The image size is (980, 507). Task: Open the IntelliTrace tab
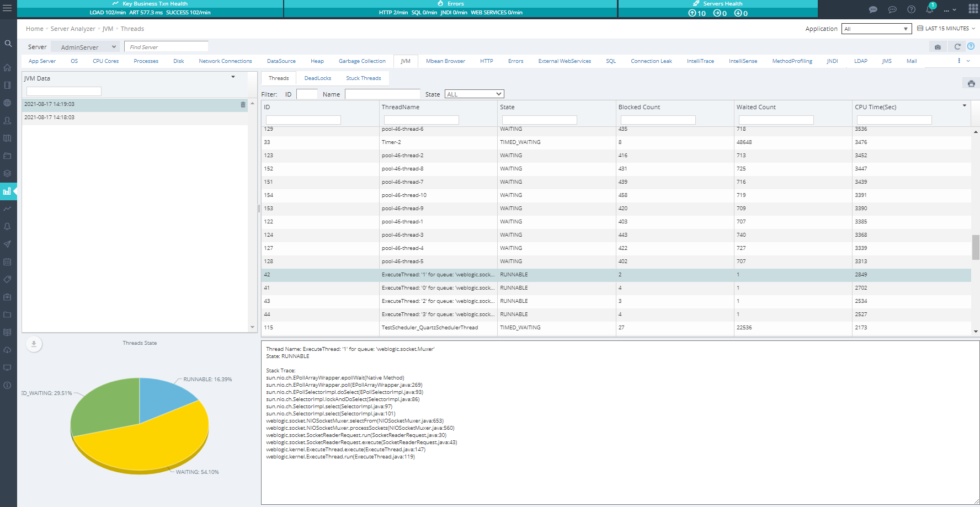click(x=700, y=61)
